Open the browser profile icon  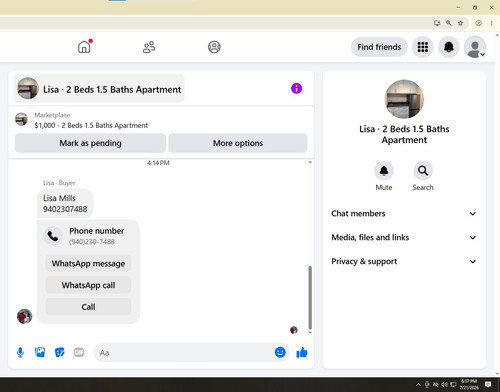tap(479, 23)
